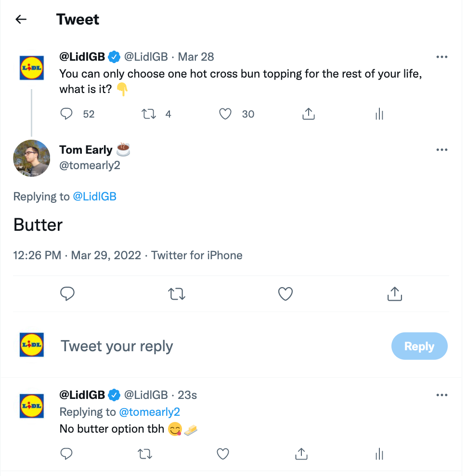Screen dimensions: 467x476
Task: View analytics for the No butter option reply
Action: [x=379, y=454]
